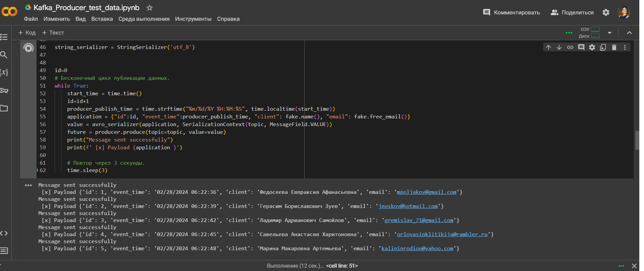
Task: Open the Среда выполнения menu
Action: [x=144, y=19]
